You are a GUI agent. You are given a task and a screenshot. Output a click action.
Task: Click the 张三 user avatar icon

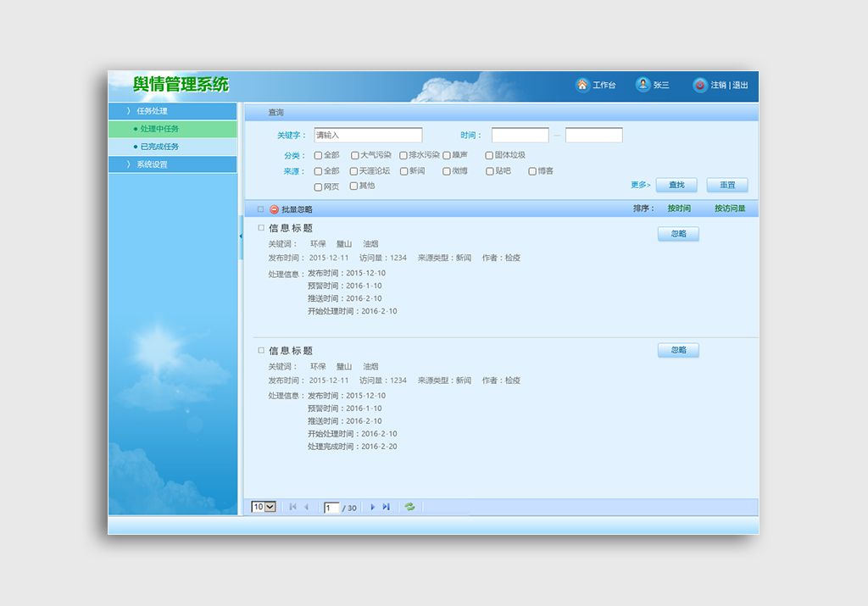(643, 85)
